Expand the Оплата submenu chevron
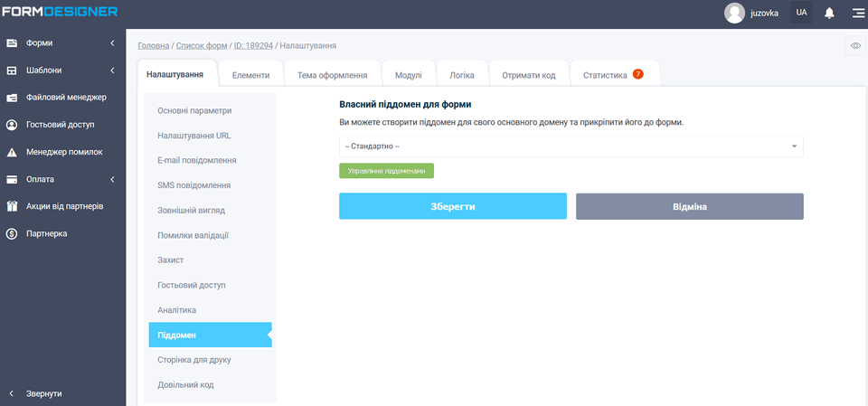The image size is (868, 406). [112, 179]
